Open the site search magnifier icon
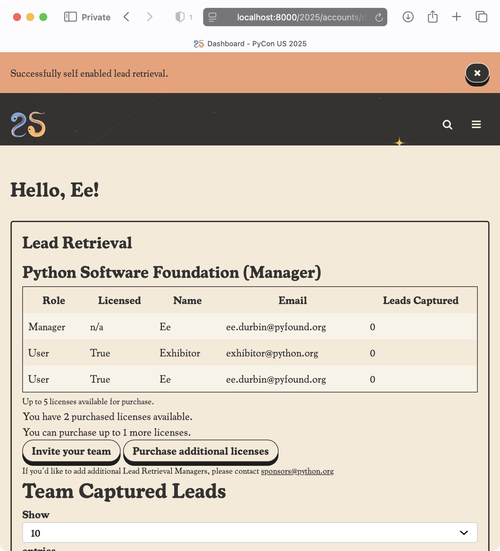This screenshot has width=500, height=551. tap(447, 124)
